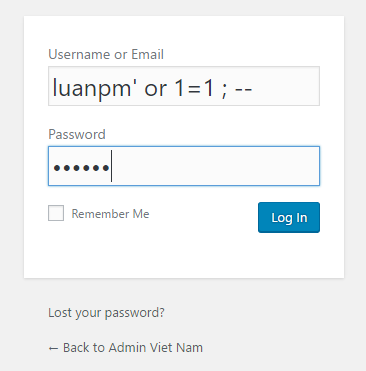Click the double dash in username field
The width and height of the screenshot is (366, 371).
click(243, 90)
